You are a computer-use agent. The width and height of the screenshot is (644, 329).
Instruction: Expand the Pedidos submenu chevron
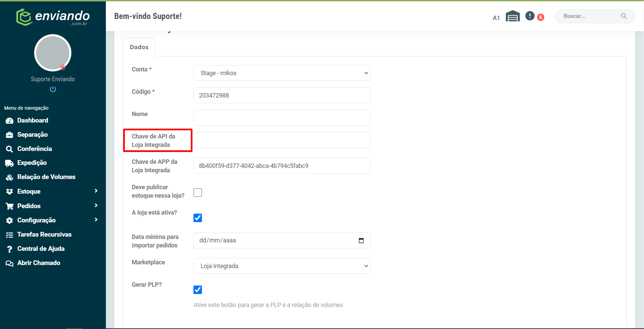point(96,205)
